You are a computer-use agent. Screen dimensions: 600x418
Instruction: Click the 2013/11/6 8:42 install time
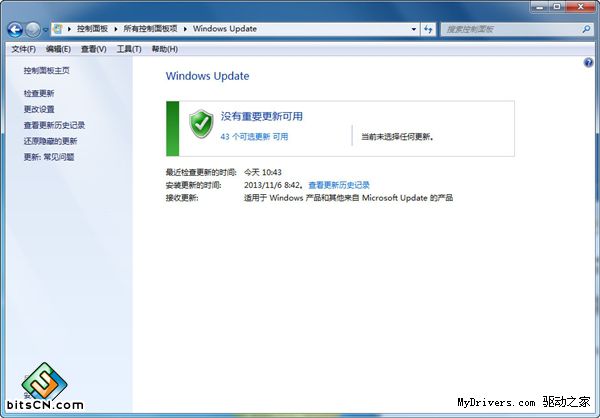coord(272,185)
